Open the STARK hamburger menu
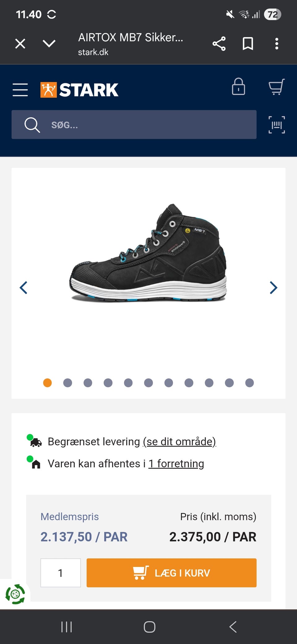The image size is (297, 644). [x=20, y=90]
